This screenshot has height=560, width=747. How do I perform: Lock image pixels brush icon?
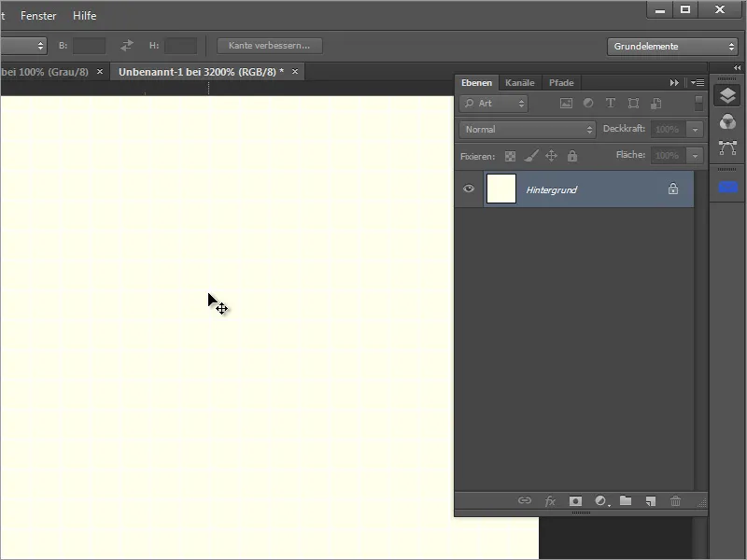point(531,156)
